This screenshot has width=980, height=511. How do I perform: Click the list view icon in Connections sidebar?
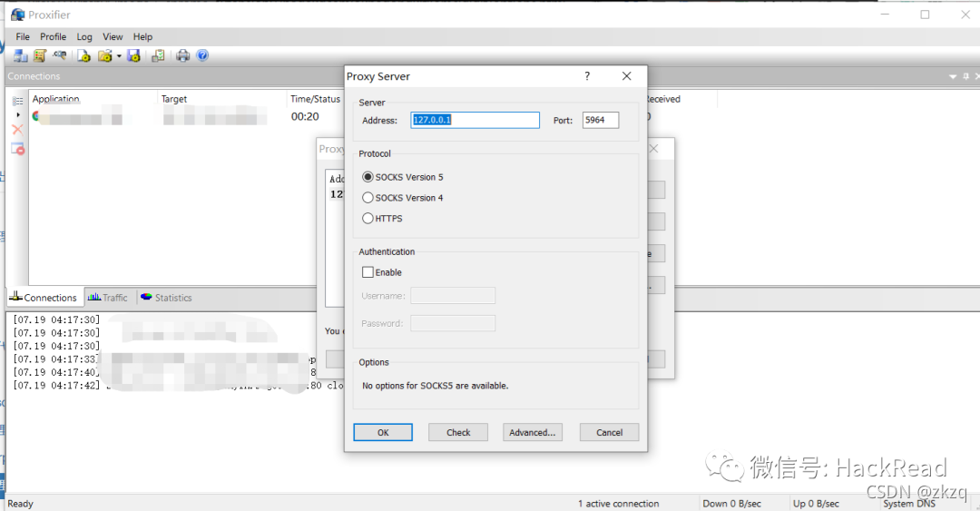point(17,101)
